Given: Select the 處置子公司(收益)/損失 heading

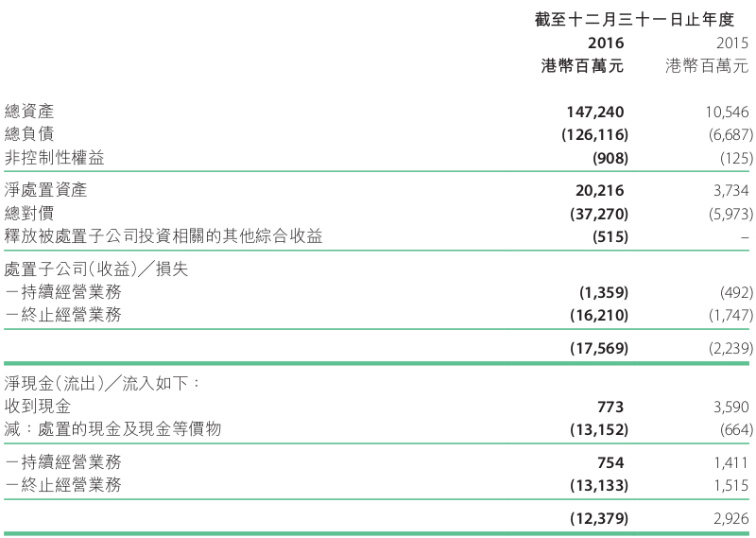Looking at the screenshot, I should 95,269.
